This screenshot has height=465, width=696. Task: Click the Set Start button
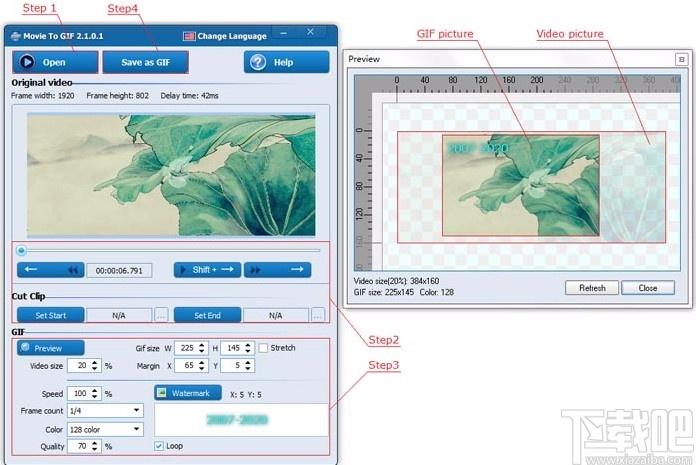(x=51, y=315)
